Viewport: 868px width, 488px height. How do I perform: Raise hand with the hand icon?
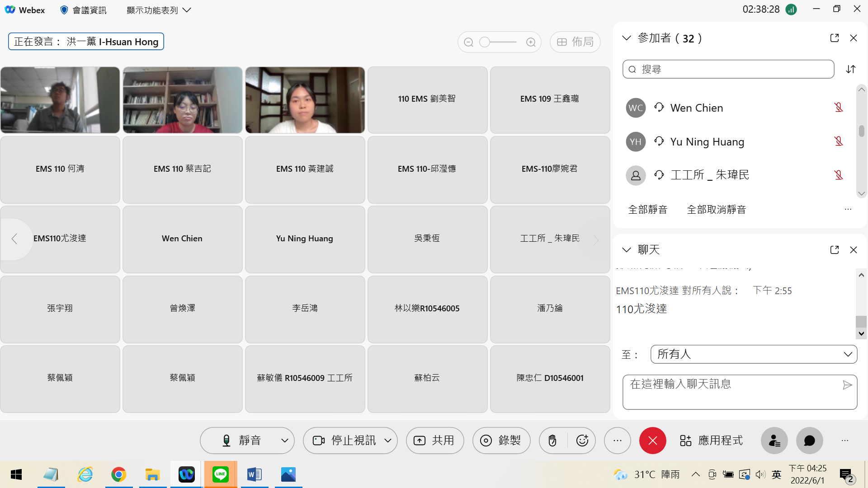click(552, 441)
